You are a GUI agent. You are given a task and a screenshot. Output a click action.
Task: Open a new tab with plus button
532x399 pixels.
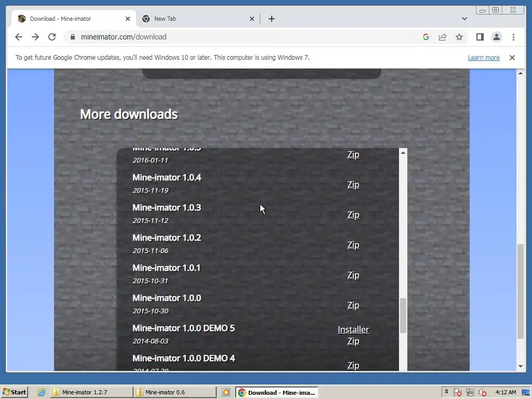point(271,19)
